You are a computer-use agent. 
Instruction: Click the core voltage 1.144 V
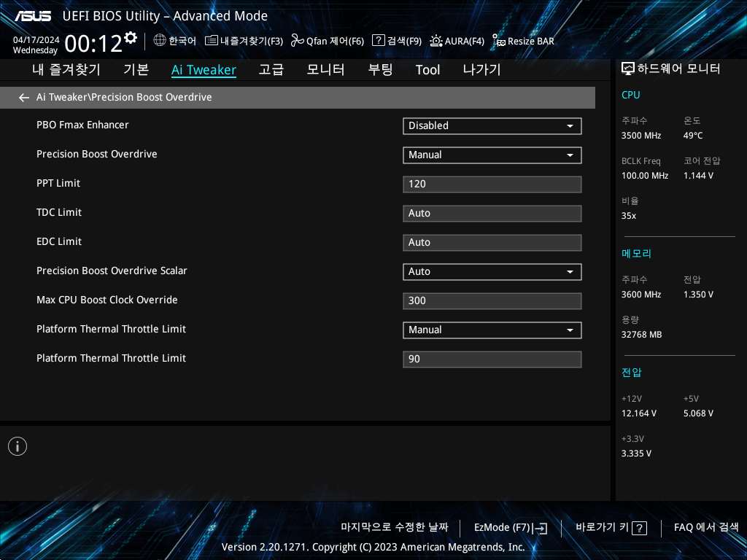pyautogui.click(x=698, y=176)
